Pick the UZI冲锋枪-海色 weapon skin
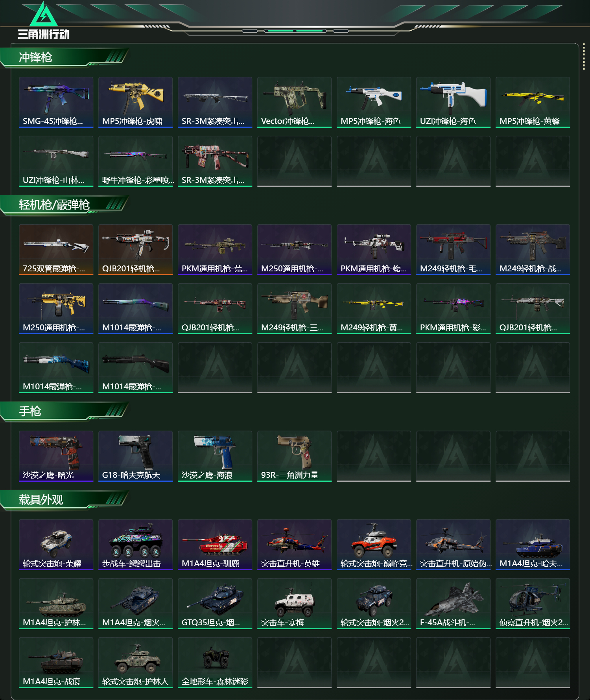Screen dimensions: 590x700 tap(453, 102)
